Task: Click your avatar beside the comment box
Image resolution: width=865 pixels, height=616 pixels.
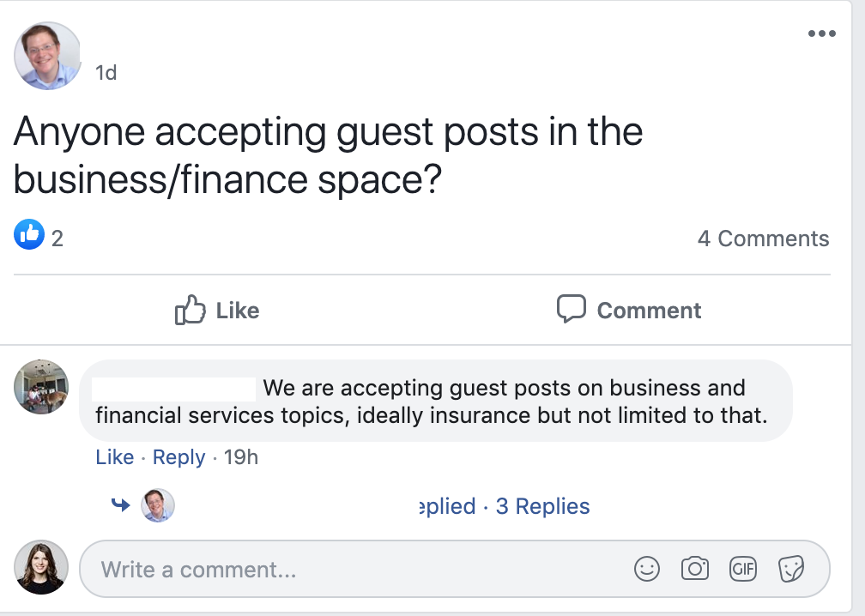Action: tap(41, 567)
